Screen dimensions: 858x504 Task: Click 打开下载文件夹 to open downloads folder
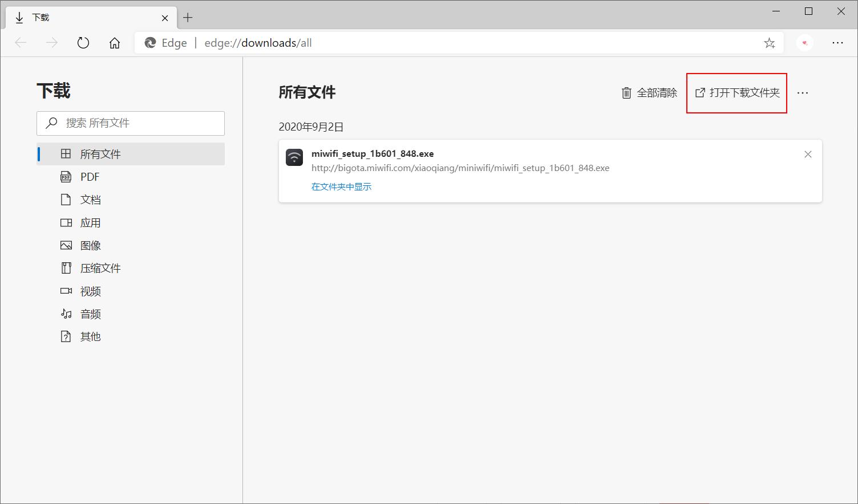[x=736, y=92]
